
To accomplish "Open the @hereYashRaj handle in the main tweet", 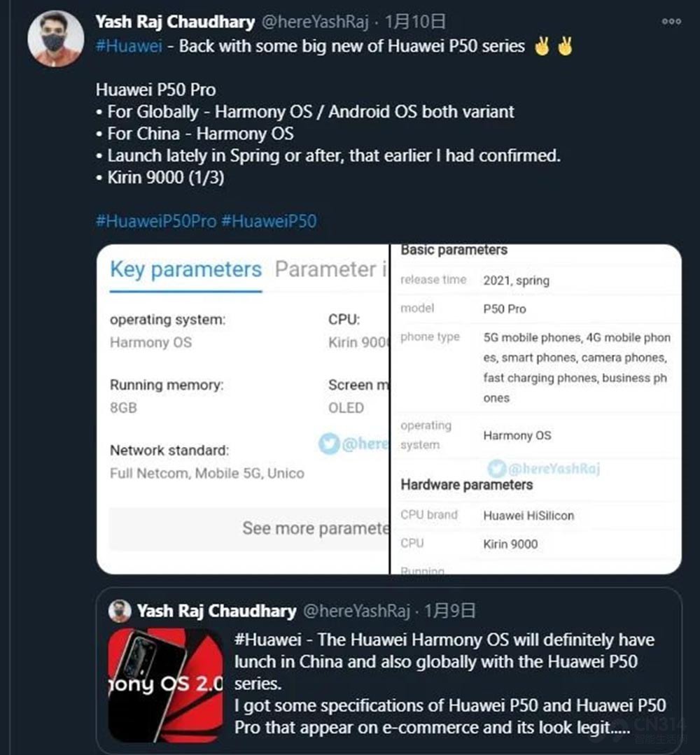I will pyautogui.click(x=315, y=22).
